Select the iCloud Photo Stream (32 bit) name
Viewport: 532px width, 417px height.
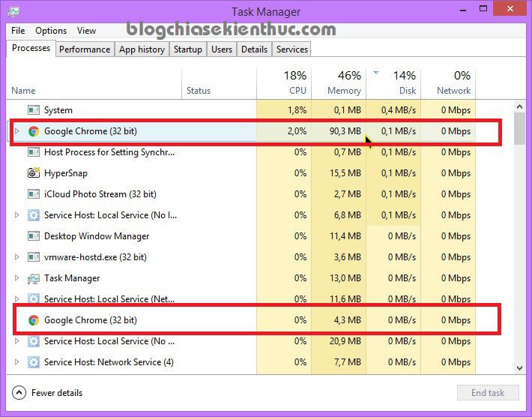[100, 194]
